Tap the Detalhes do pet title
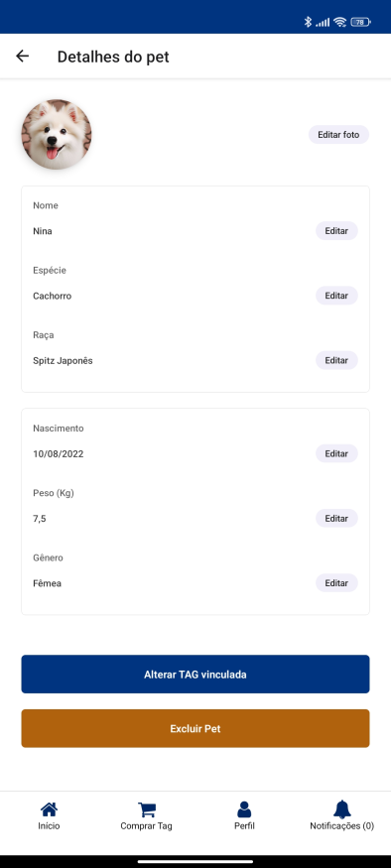The image size is (391, 868). [x=113, y=57]
